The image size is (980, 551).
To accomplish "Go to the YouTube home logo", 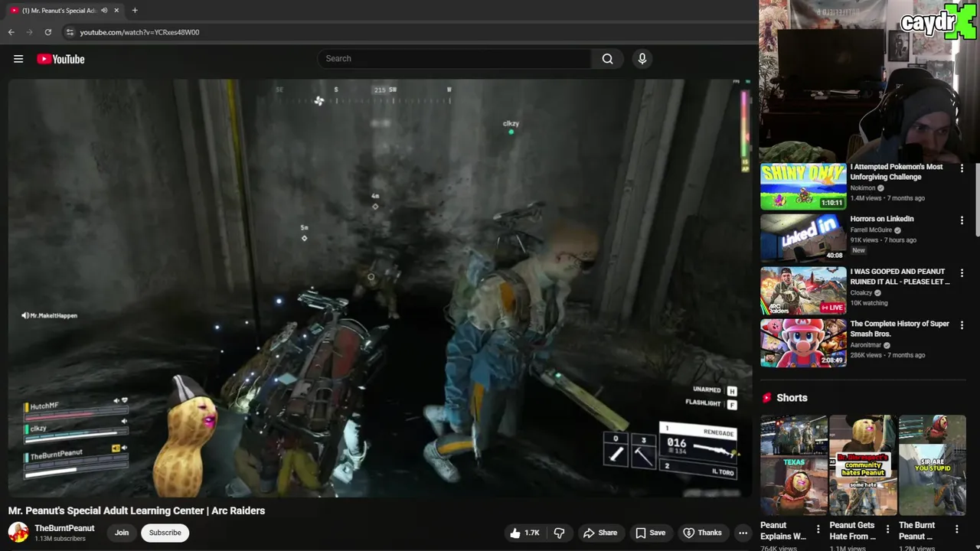I will coord(60,59).
